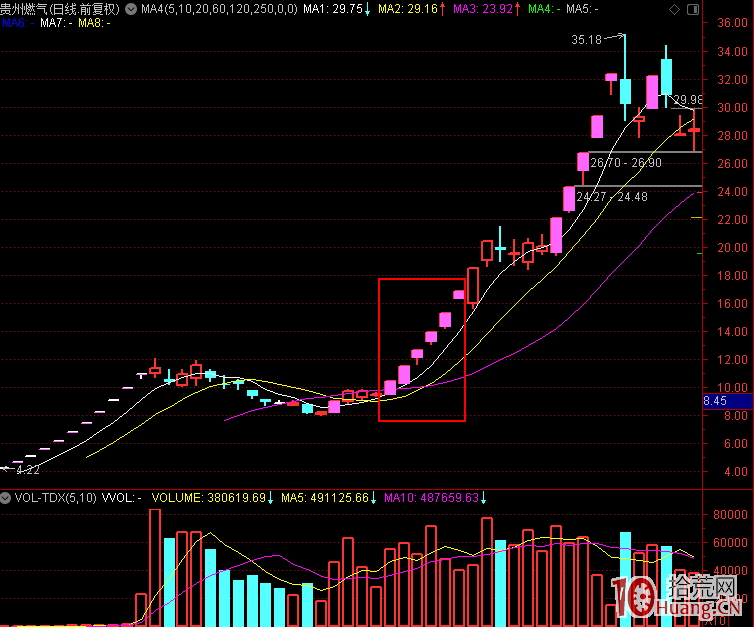Viewport: 754px width, 627px height.
Task: Click the MA2: 29.16 value
Action: (408, 9)
